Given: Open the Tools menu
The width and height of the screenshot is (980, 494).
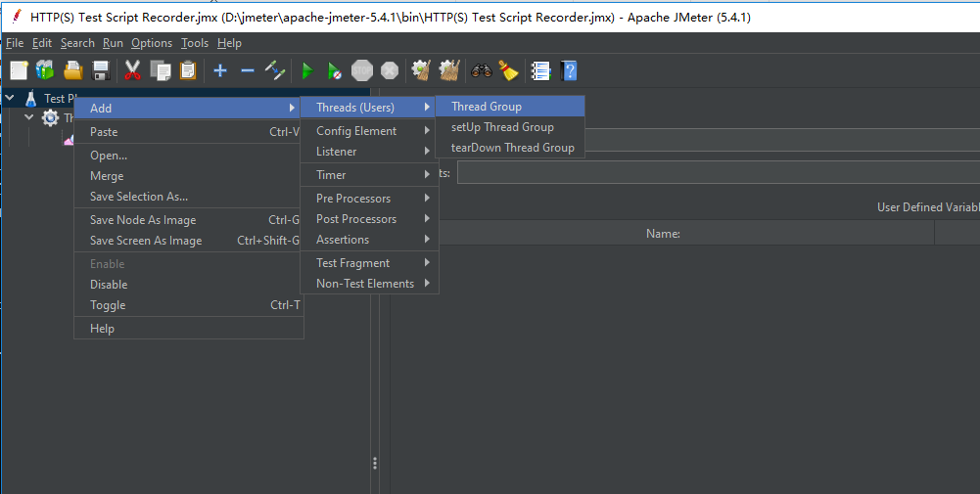Looking at the screenshot, I should (195, 43).
